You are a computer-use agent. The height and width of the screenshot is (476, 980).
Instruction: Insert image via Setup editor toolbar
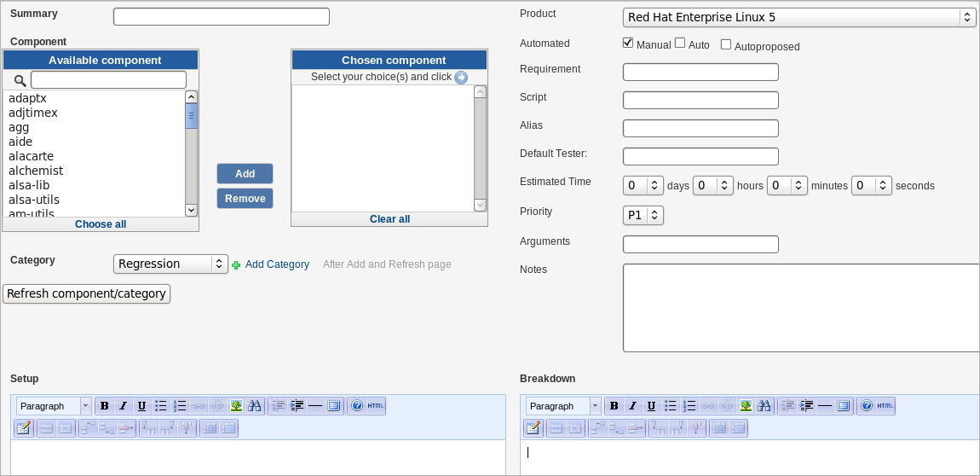point(236,406)
